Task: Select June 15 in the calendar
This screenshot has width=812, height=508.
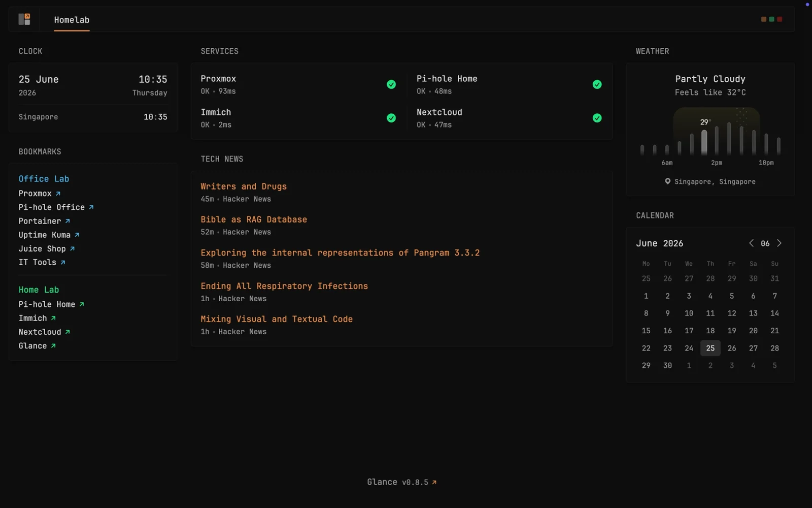Action: 646,331
